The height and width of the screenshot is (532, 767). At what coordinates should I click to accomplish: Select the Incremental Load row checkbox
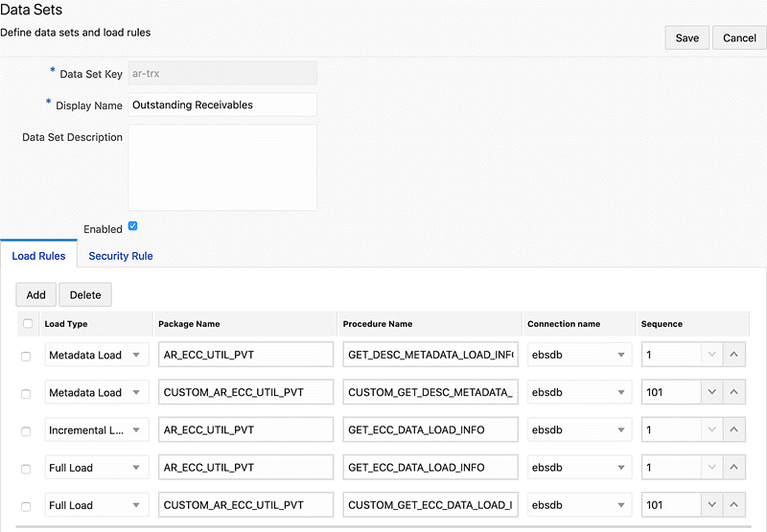click(x=26, y=431)
